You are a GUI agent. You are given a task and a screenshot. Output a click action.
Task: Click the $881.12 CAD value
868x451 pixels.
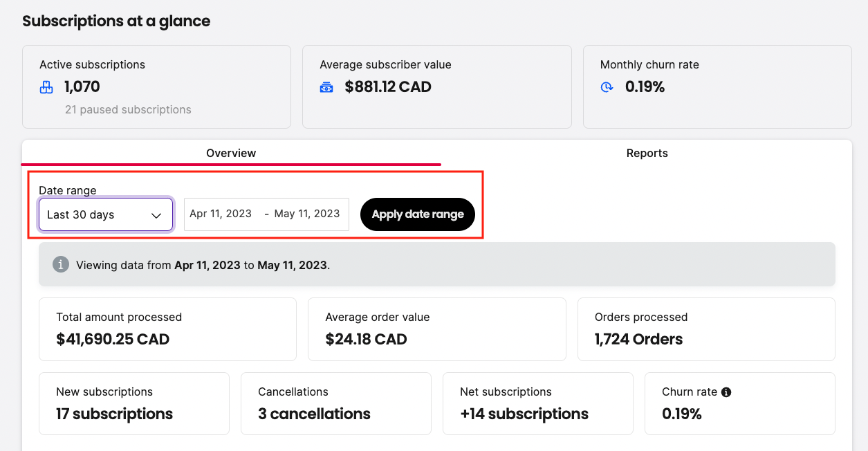[x=388, y=87]
